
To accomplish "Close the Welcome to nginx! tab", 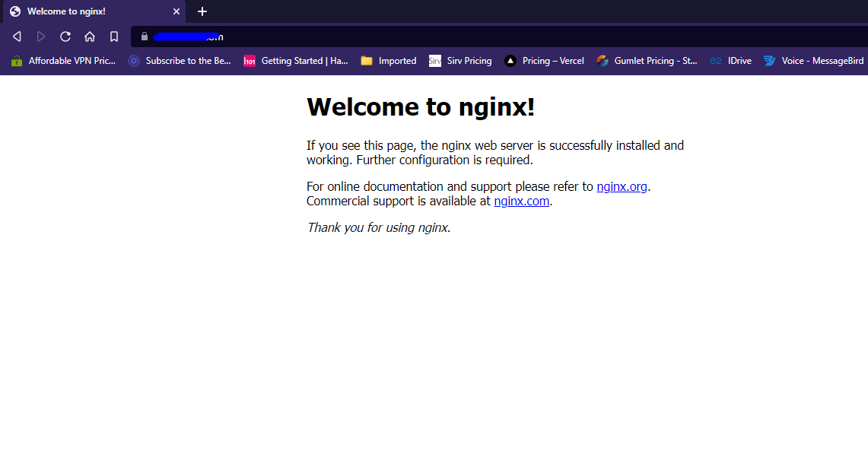I will [x=176, y=11].
